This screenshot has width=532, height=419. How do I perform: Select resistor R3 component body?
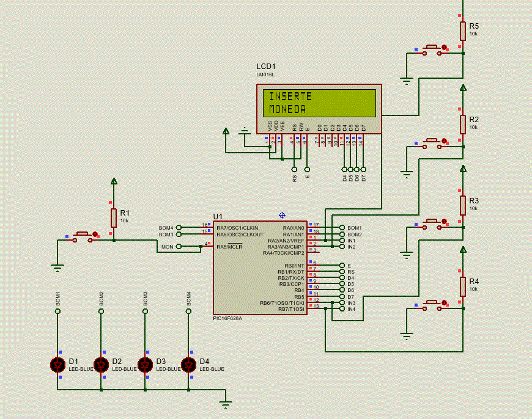click(463, 205)
